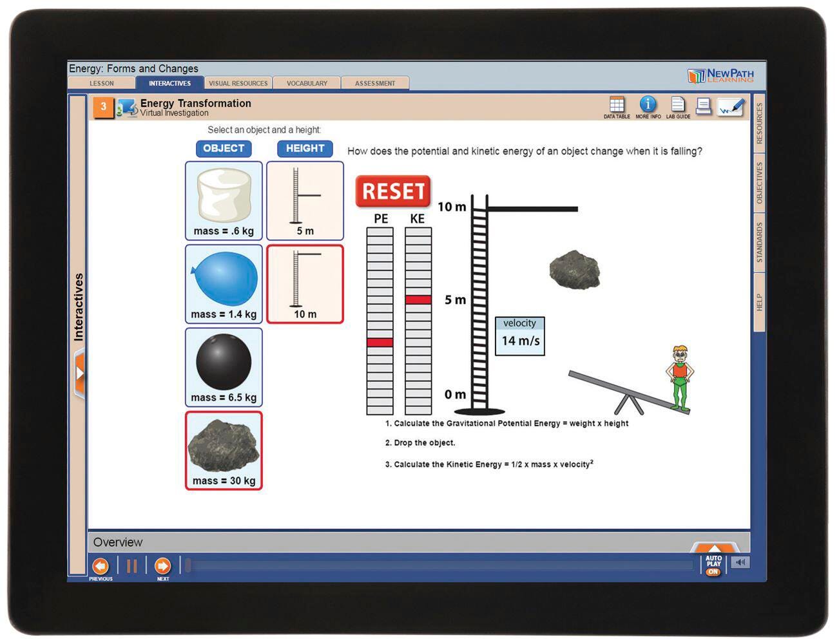Select the marshmallow object, mass .6 kg
The width and height of the screenshot is (839, 644).
(x=224, y=201)
